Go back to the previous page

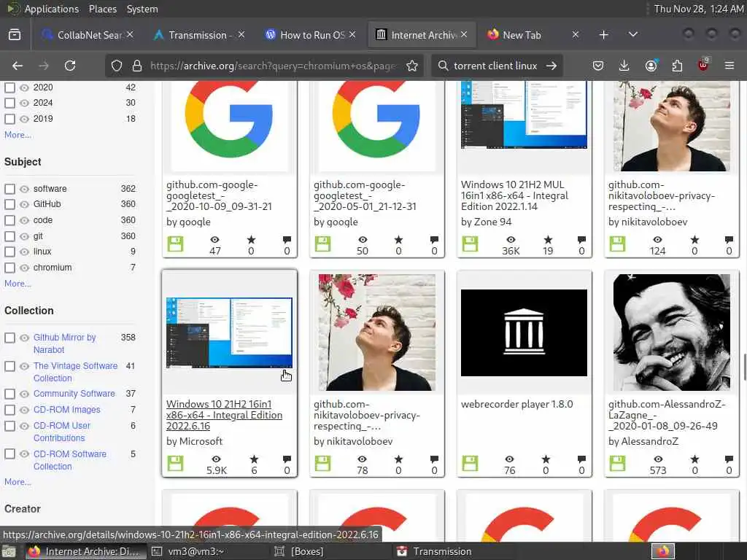(x=18, y=66)
